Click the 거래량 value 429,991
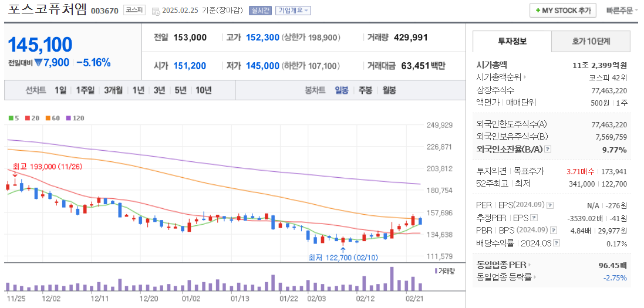 (x=411, y=38)
